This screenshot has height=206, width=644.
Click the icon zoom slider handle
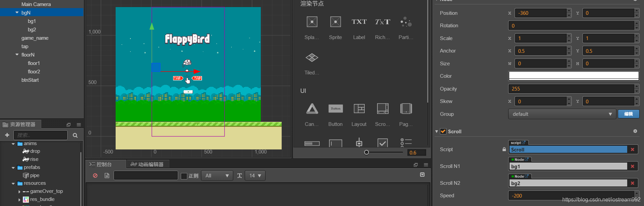[x=367, y=152]
